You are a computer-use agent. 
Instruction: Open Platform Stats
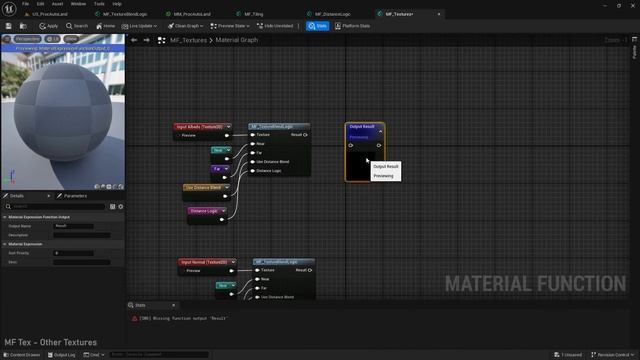click(x=352, y=26)
